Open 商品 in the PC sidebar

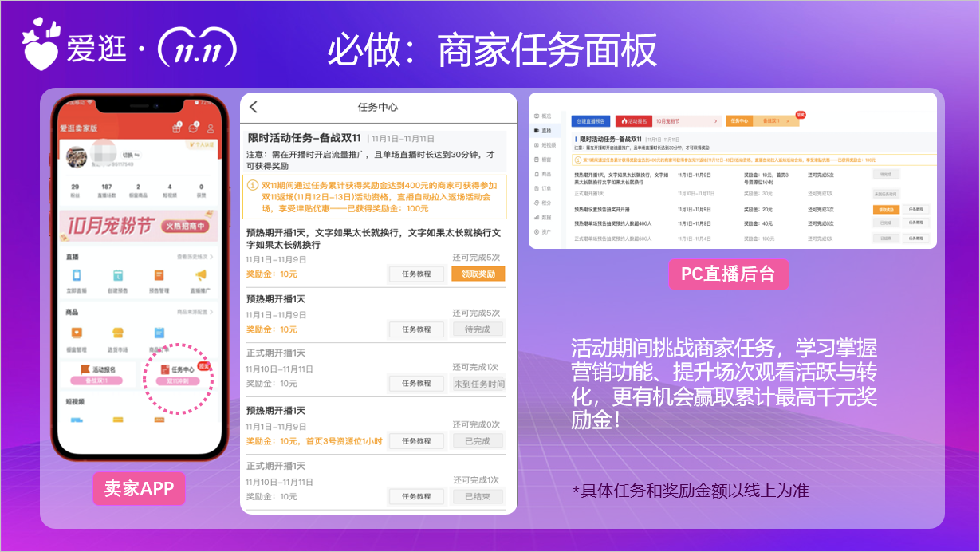543,174
